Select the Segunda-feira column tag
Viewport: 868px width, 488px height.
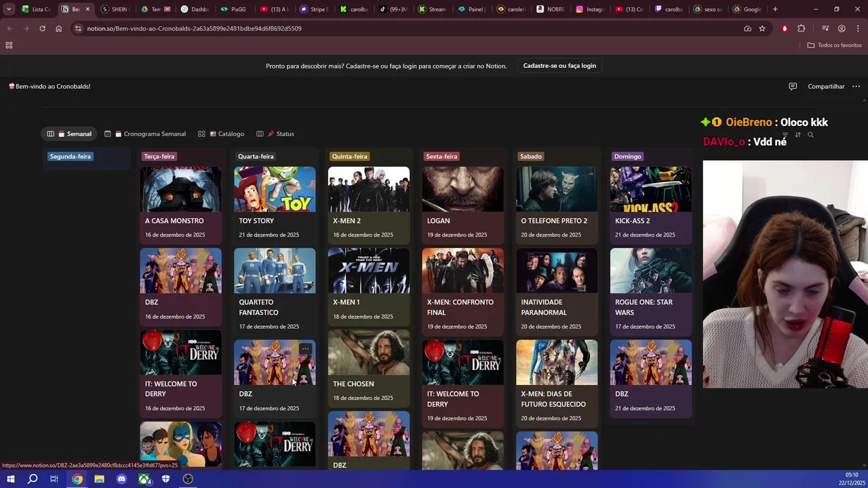click(x=70, y=157)
